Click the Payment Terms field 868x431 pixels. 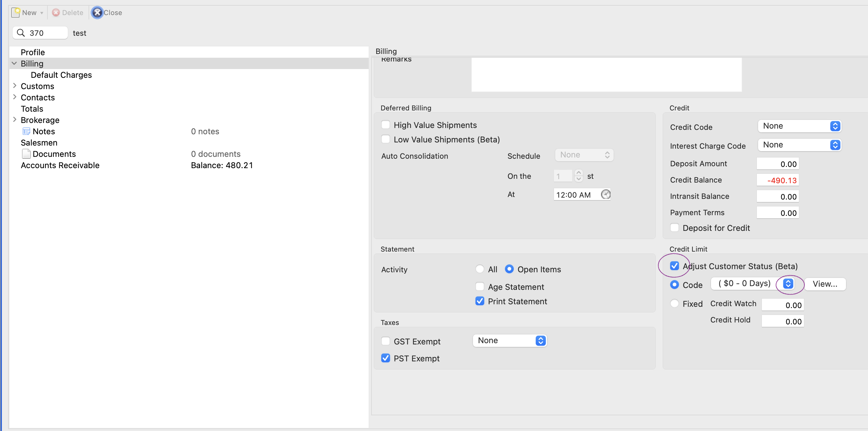(778, 213)
